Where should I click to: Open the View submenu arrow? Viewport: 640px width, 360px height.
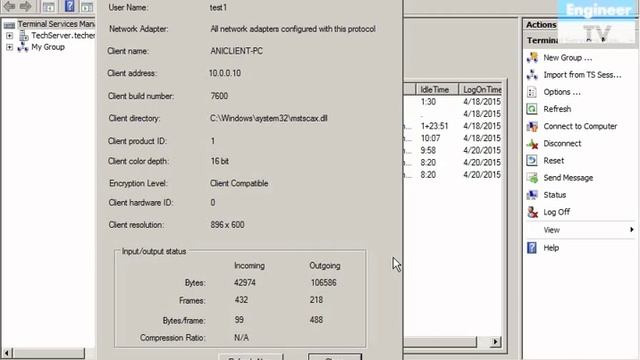click(631, 229)
